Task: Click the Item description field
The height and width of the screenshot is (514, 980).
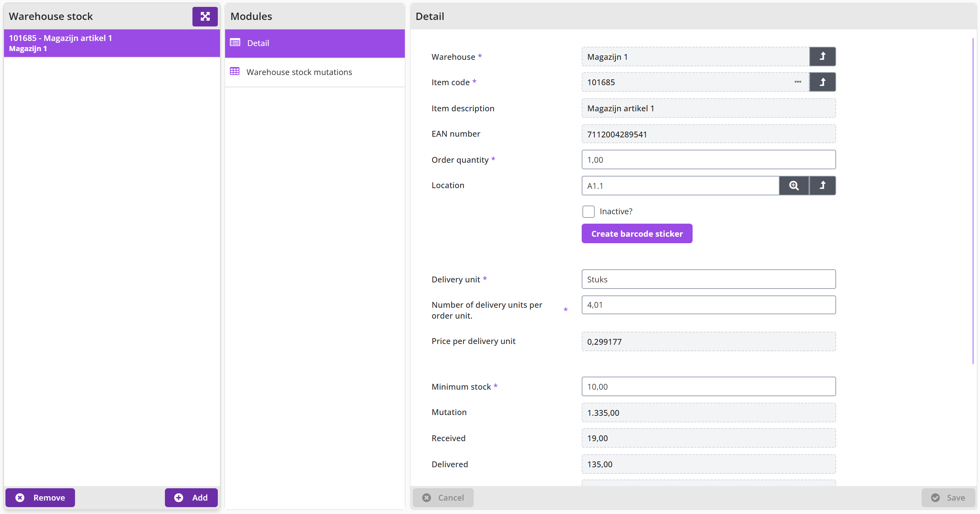Action: point(709,108)
